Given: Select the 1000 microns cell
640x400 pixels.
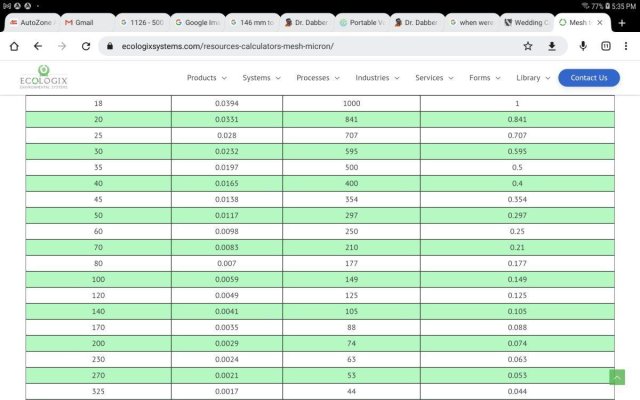Looking at the screenshot, I should [351, 103].
